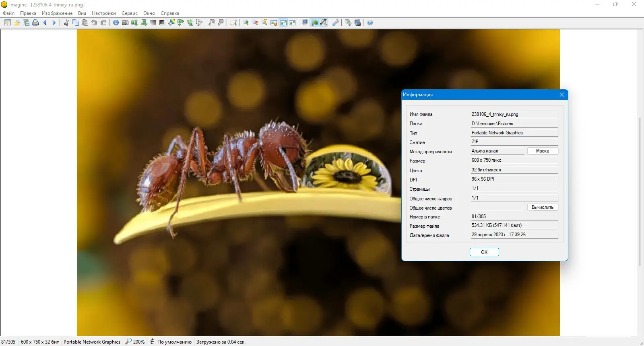Click the Маска button
The height and width of the screenshot is (346, 644).
coord(543,151)
